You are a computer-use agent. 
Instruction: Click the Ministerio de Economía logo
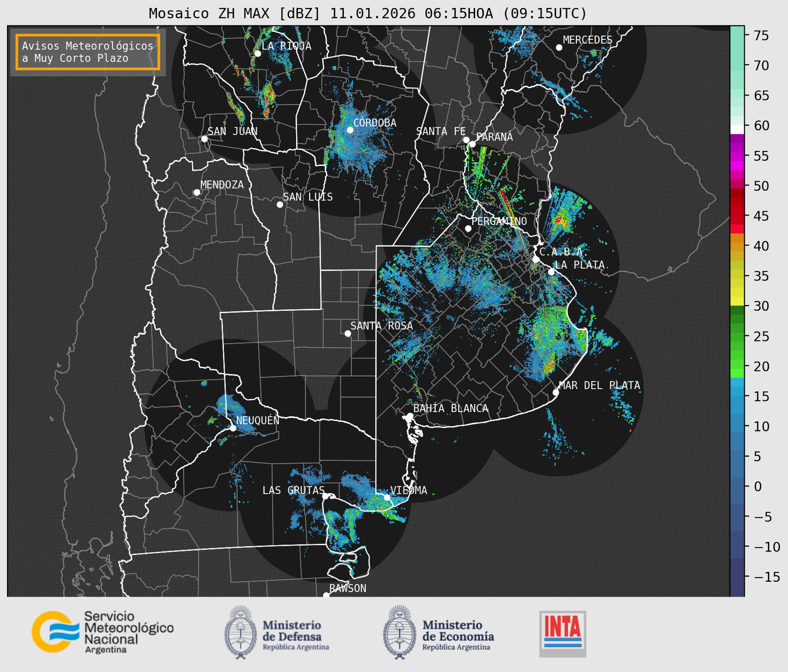[438, 633]
